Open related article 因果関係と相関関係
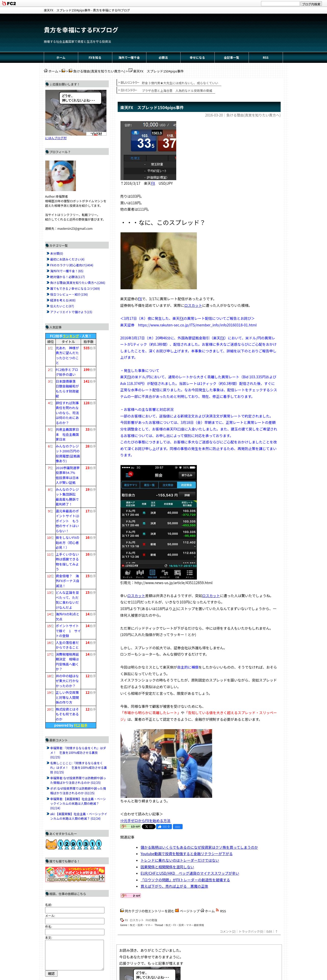Image resolution: width=327 pixels, height=980 pixels. (x=167, y=867)
